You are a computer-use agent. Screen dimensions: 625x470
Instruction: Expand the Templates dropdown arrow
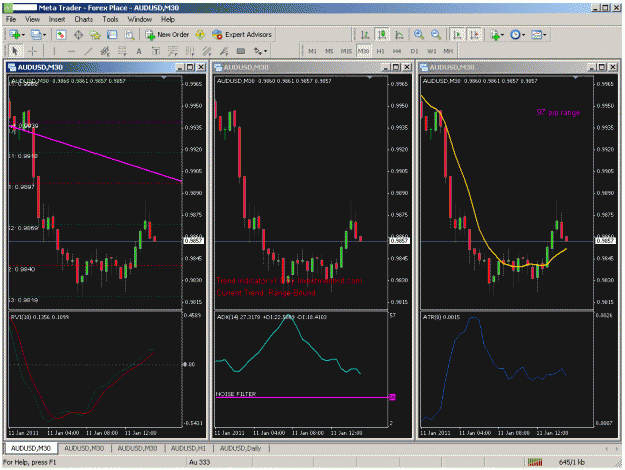pyautogui.click(x=545, y=35)
